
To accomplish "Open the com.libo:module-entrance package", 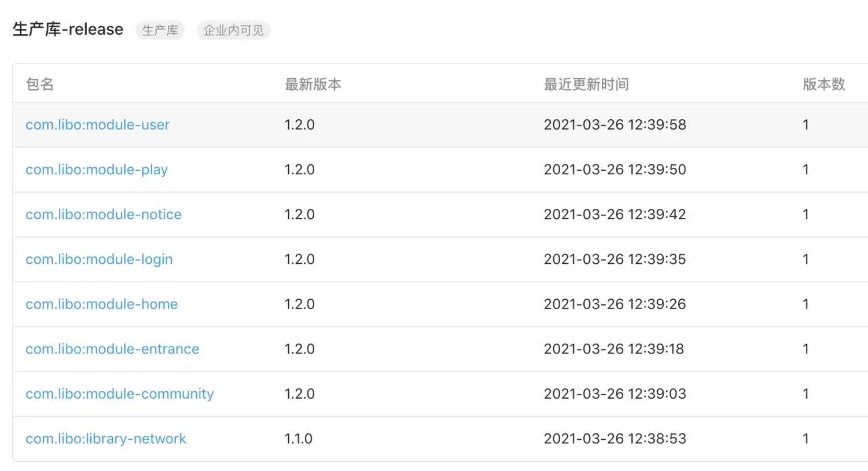I will point(112,349).
